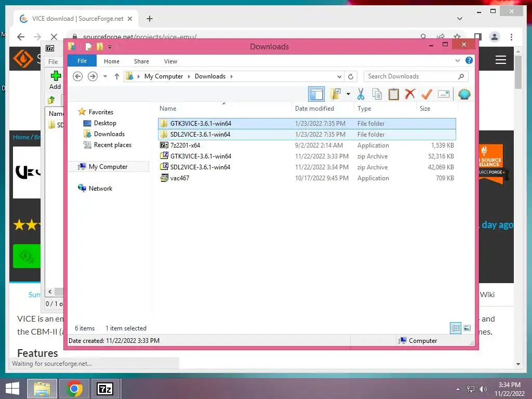
Task: Expand arrow after My Computer breadcrumb
Action: [189, 76]
